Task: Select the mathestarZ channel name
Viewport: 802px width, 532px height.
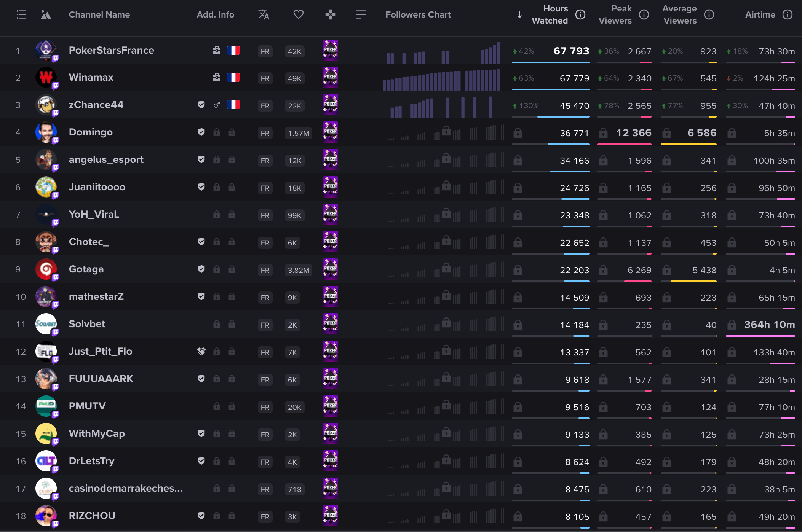Action: pyautogui.click(x=96, y=296)
